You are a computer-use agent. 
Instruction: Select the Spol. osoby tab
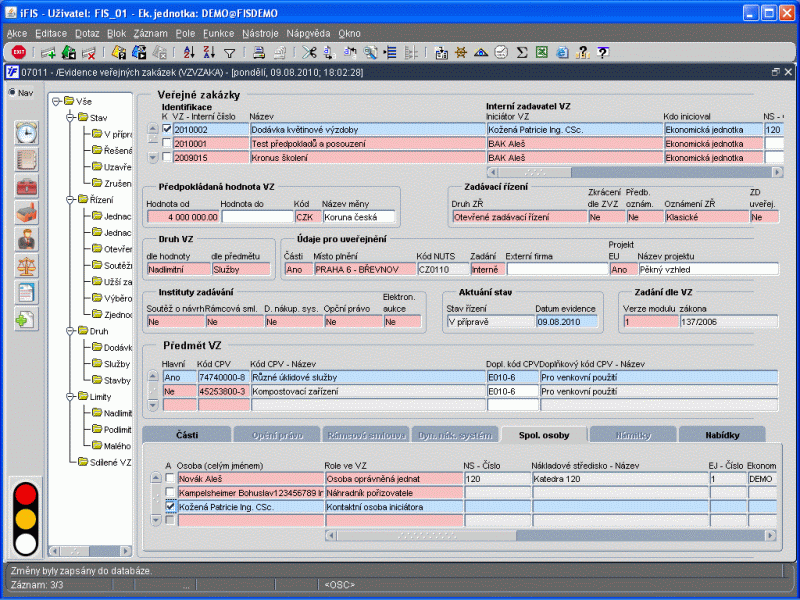point(544,435)
